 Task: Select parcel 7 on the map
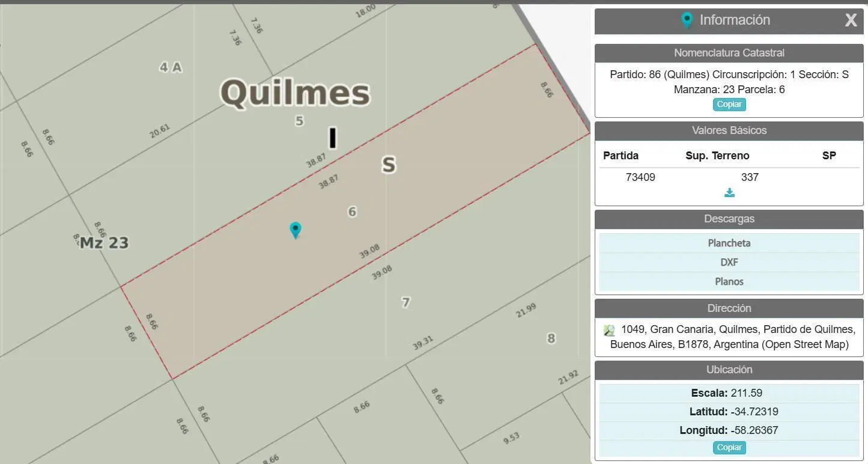tap(405, 302)
